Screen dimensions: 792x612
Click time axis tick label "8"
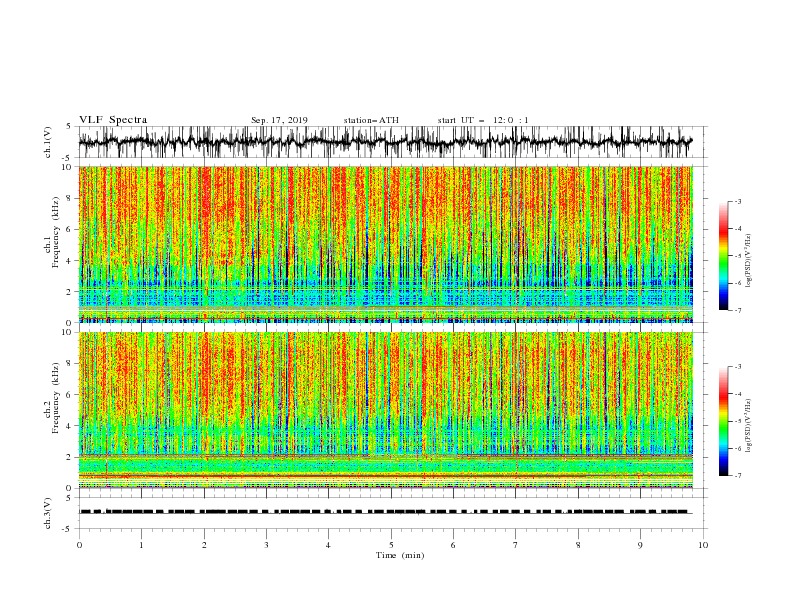tap(578, 545)
